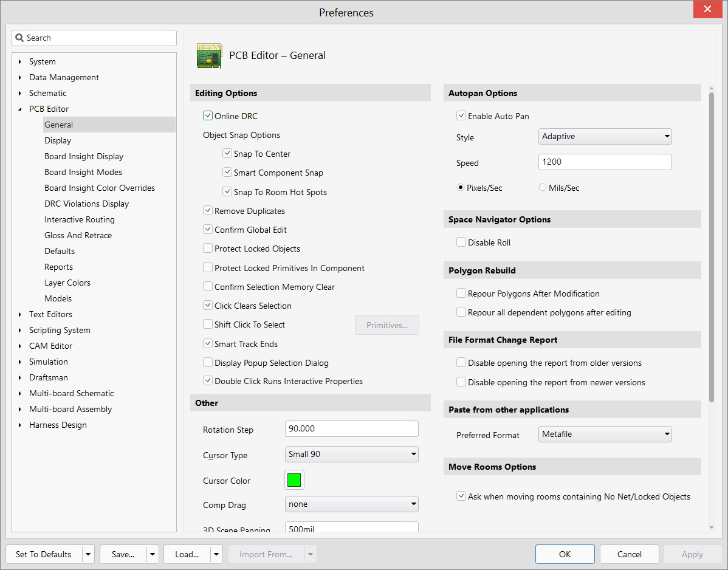Enable Shift Click To Select
The width and height of the screenshot is (728, 570).
coord(208,324)
